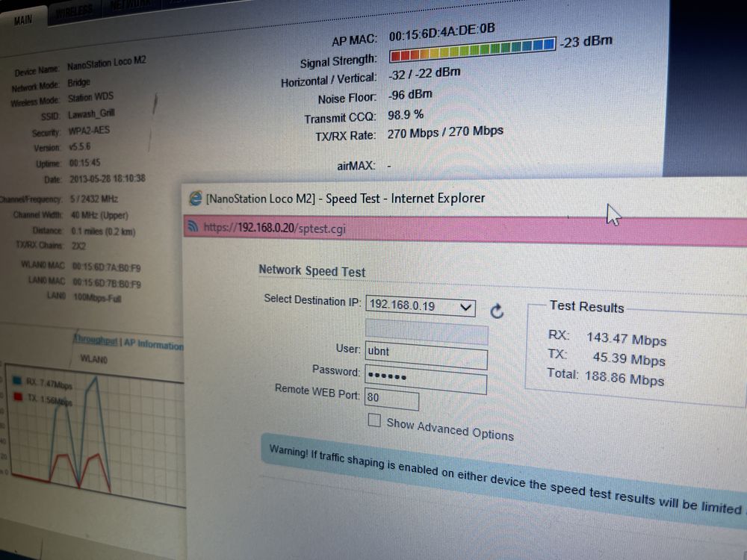Click the refresh icon beside Destination IP
This screenshot has height=560, width=747.
point(497,311)
